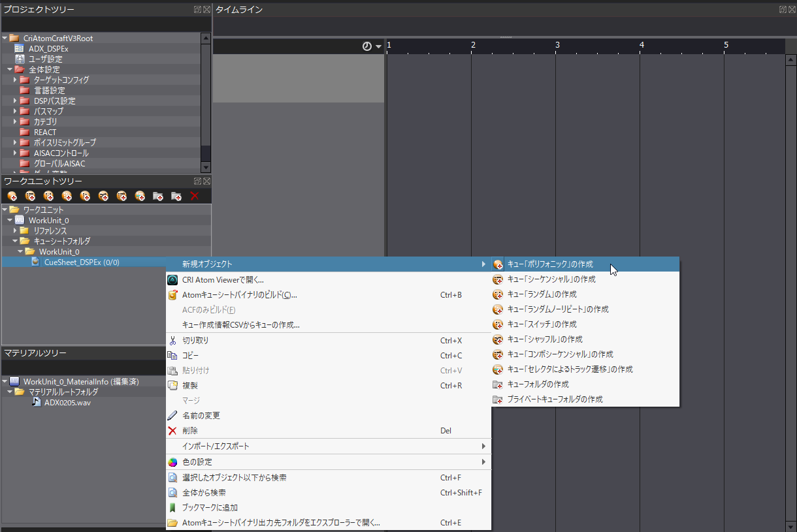
Task: Choose 選択したオブジェクト以下から検索 menu entry
Action: pyautogui.click(x=328, y=477)
